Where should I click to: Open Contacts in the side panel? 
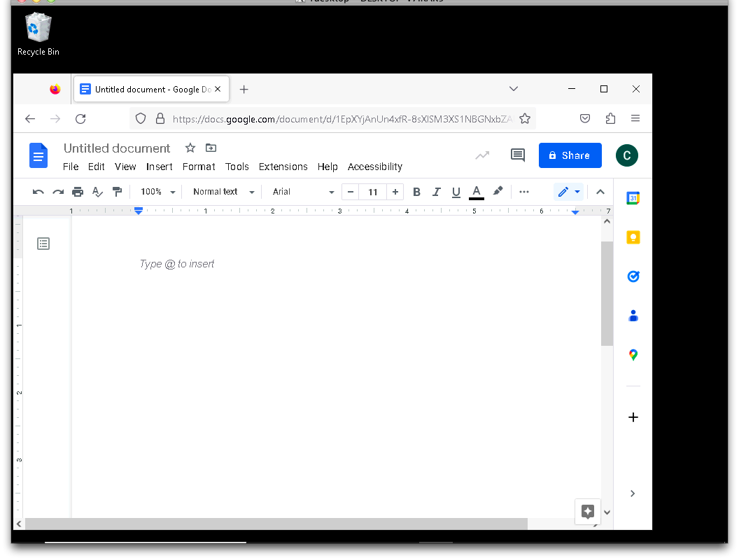pos(633,316)
